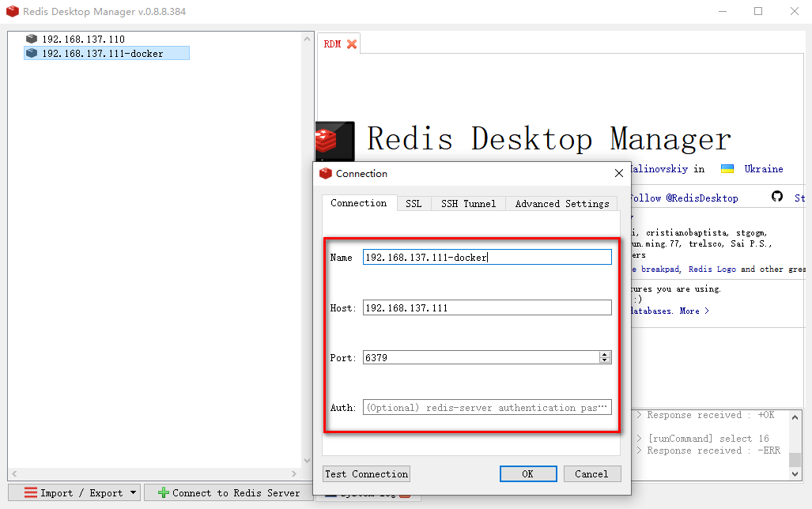Click the tree horizontal scroll right arrow
This screenshot has height=509, width=812.
[294, 473]
